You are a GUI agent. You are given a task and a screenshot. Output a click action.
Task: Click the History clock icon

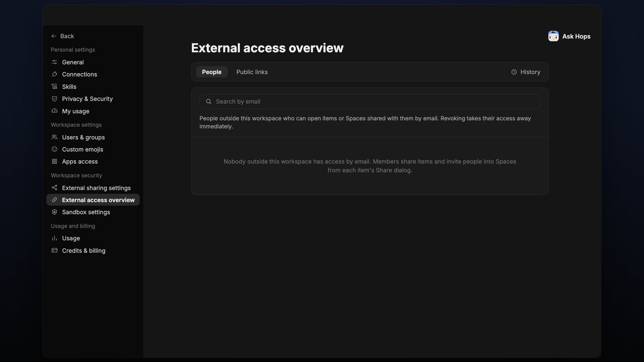pyautogui.click(x=514, y=72)
